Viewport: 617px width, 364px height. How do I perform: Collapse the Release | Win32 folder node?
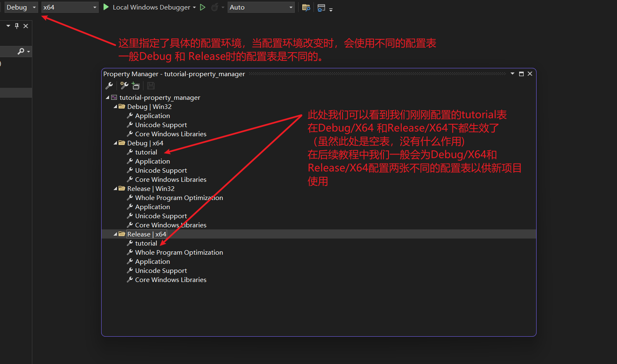115,189
